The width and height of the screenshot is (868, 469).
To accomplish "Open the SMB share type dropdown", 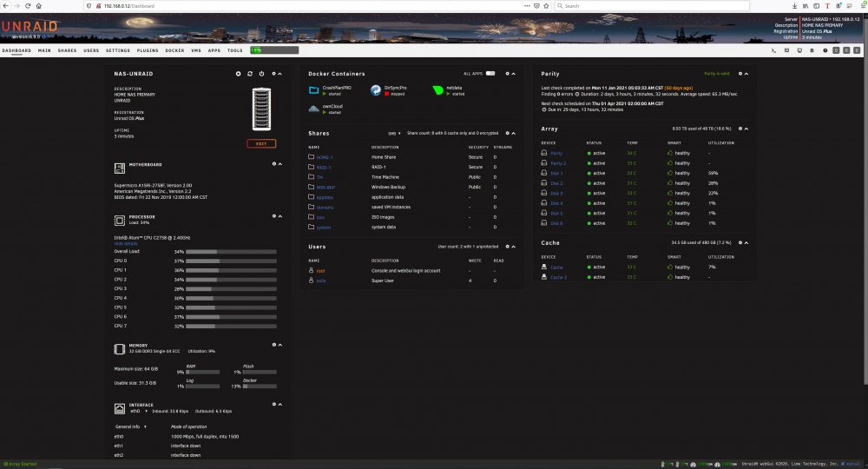I will pyautogui.click(x=394, y=134).
